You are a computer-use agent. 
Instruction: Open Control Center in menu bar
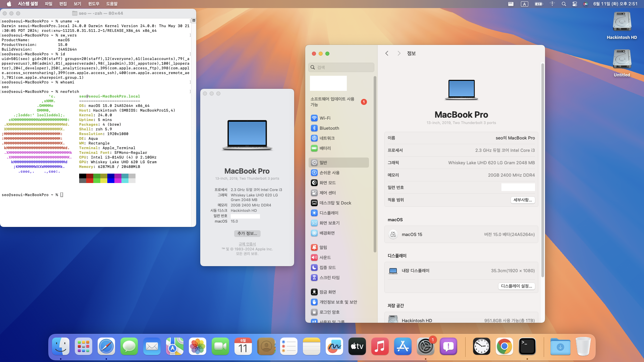click(x=575, y=4)
